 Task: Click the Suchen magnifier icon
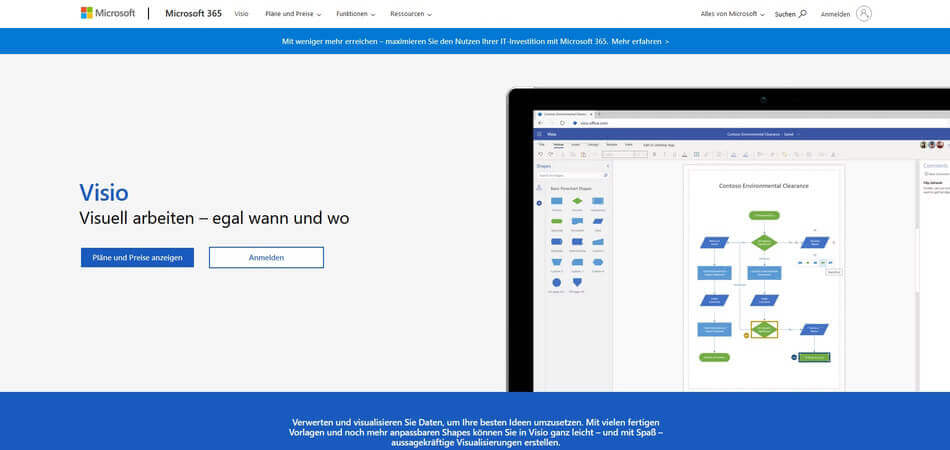(803, 13)
